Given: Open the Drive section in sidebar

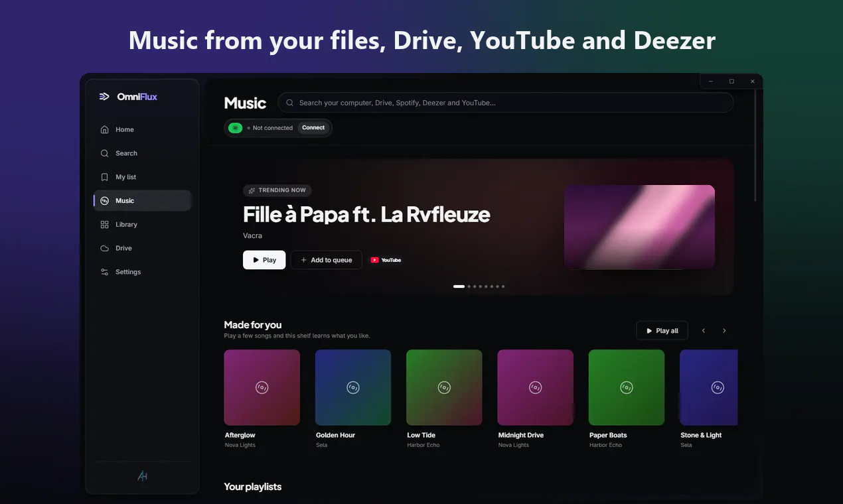Looking at the screenshot, I should (142, 249).
